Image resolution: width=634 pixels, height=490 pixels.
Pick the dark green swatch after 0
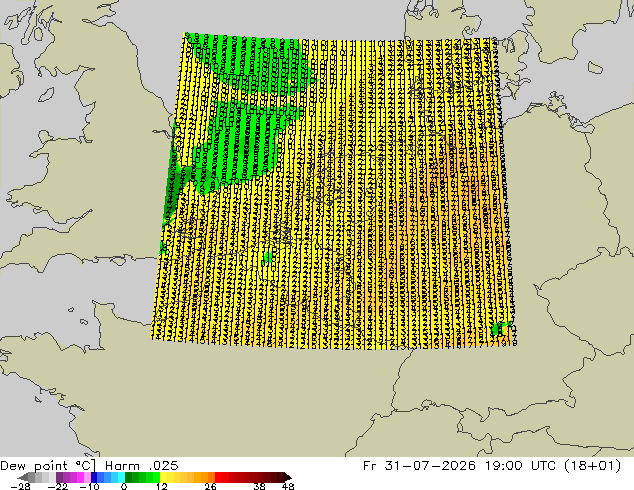click(129, 477)
